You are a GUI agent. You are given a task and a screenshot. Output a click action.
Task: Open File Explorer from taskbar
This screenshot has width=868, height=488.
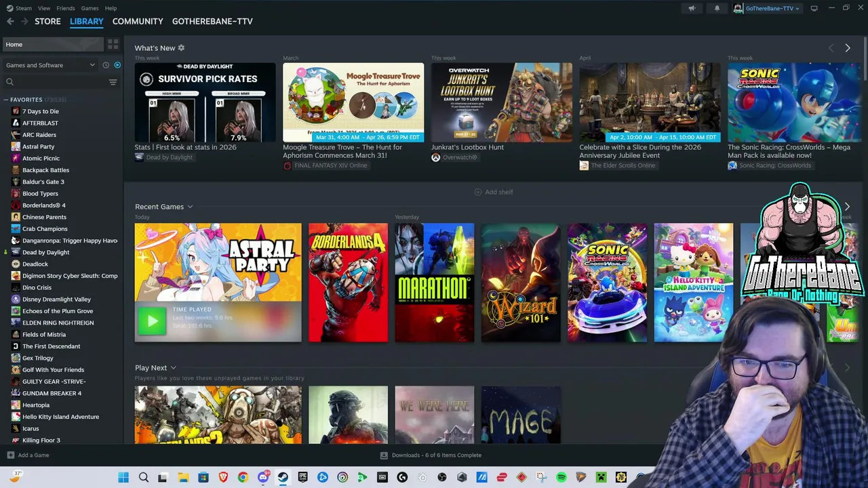(x=183, y=478)
